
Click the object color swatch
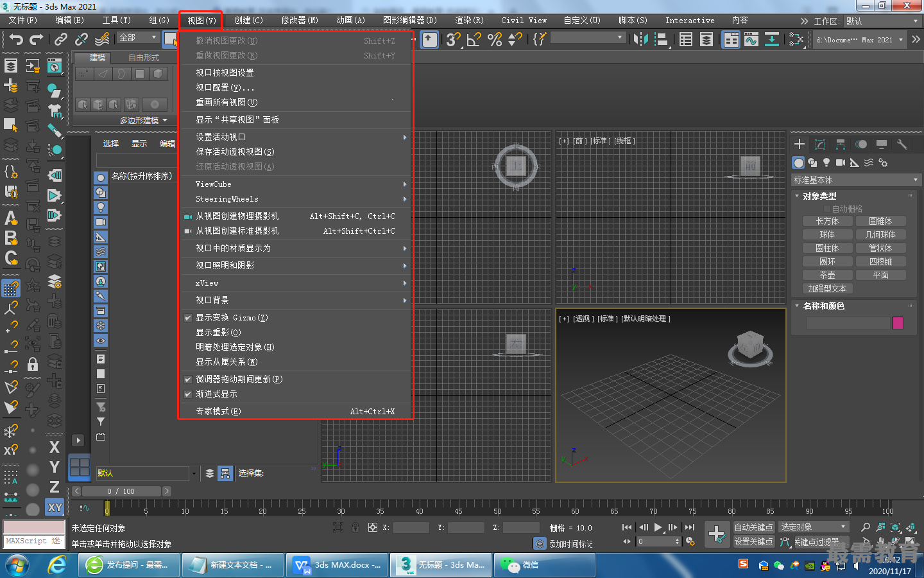pyautogui.click(x=898, y=323)
